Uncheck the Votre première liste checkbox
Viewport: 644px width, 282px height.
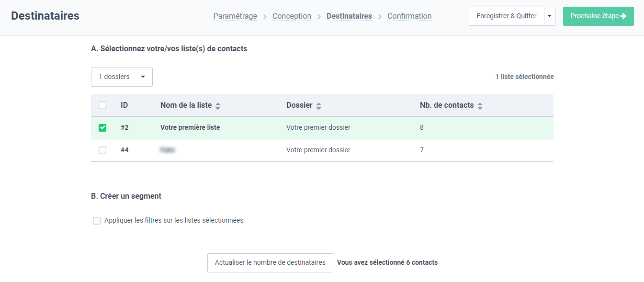click(102, 128)
